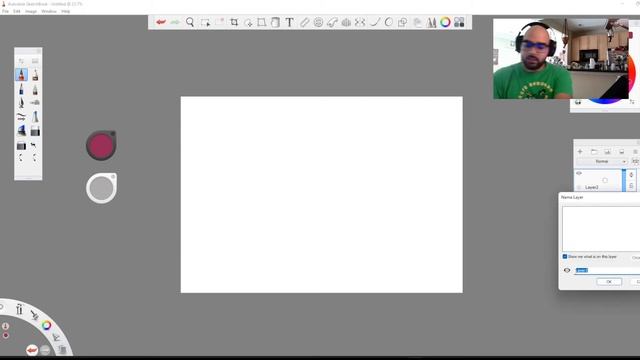The height and width of the screenshot is (360, 640).
Task: Select the rectangular Selection tool
Action: coord(205,22)
